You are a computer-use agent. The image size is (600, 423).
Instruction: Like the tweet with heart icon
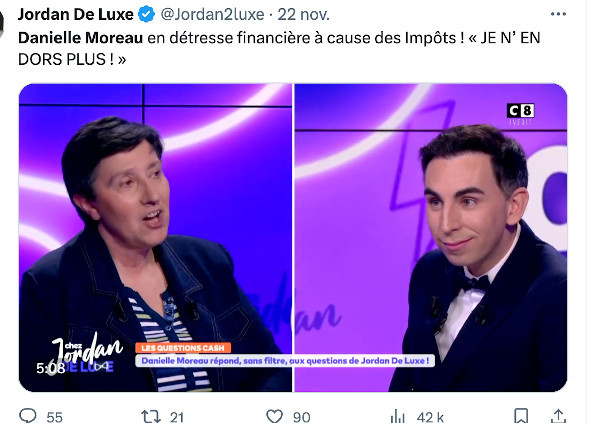pyautogui.click(x=274, y=416)
